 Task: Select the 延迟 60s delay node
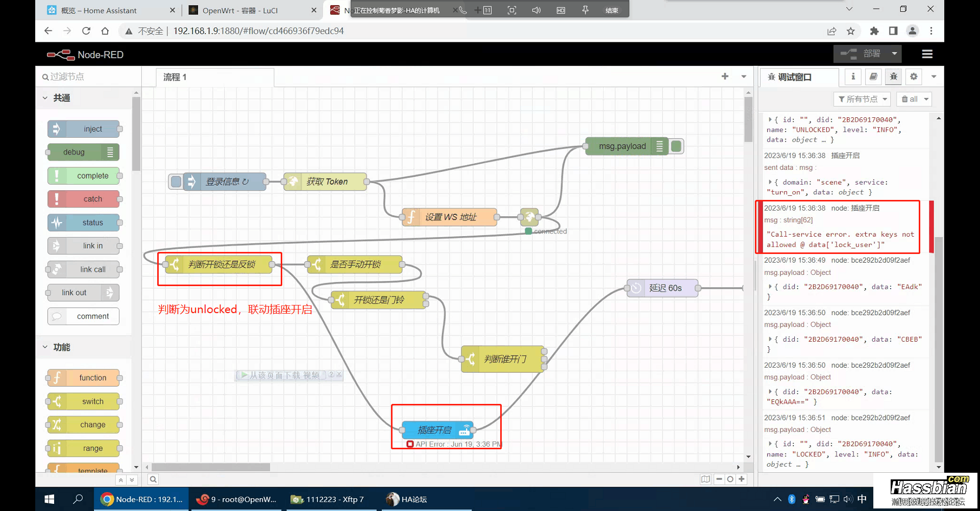[662, 288]
